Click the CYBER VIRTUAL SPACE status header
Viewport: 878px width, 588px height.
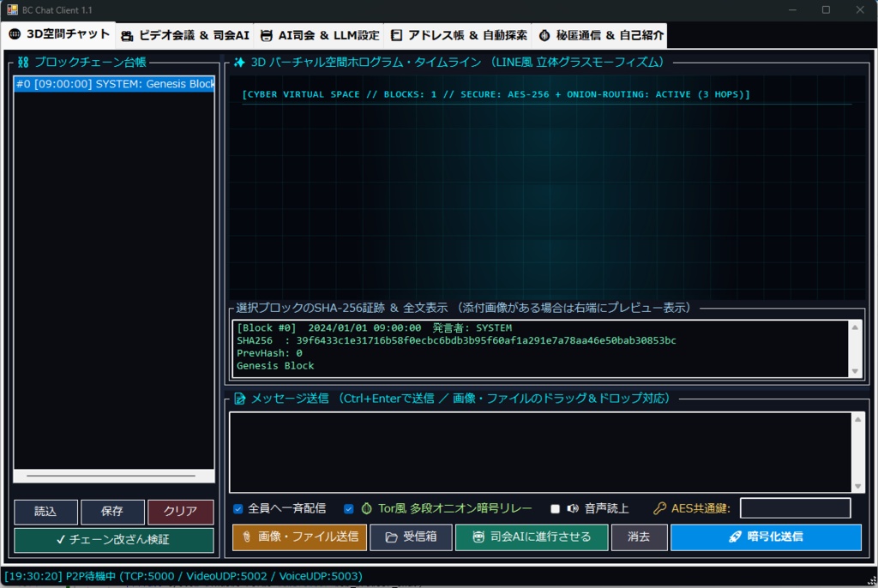click(x=496, y=94)
